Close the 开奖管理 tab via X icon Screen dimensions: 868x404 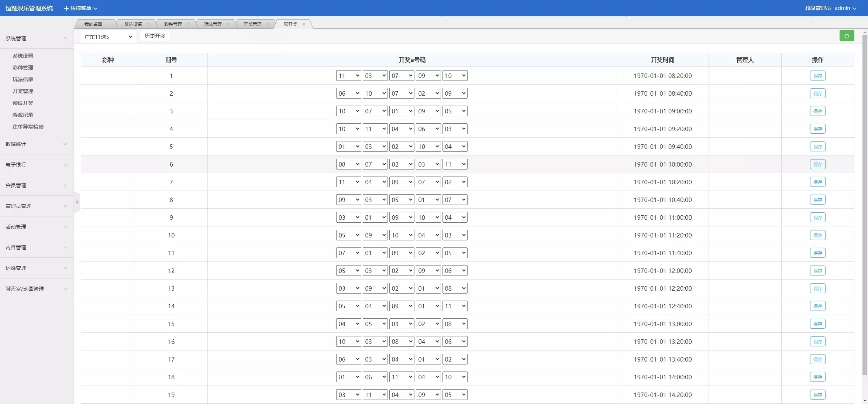tap(268, 24)
